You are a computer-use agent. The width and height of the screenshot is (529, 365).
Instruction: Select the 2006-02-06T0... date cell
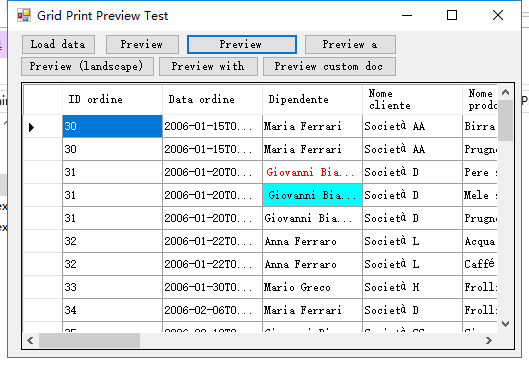pos(212,310)
